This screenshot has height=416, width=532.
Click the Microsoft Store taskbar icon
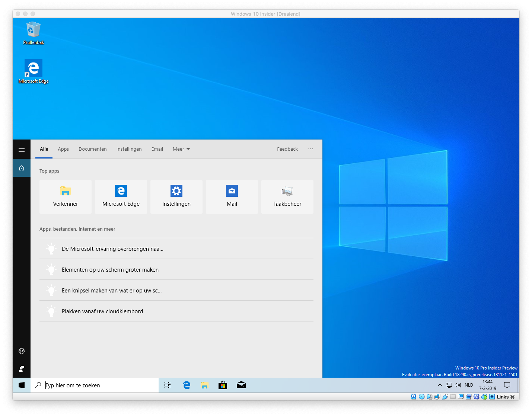[223, 385]
